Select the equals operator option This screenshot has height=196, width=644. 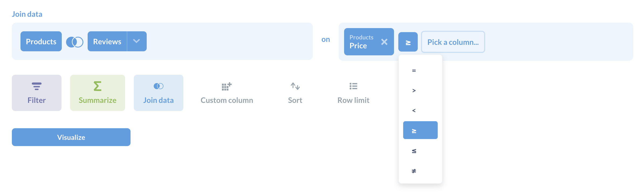[414, 71]
